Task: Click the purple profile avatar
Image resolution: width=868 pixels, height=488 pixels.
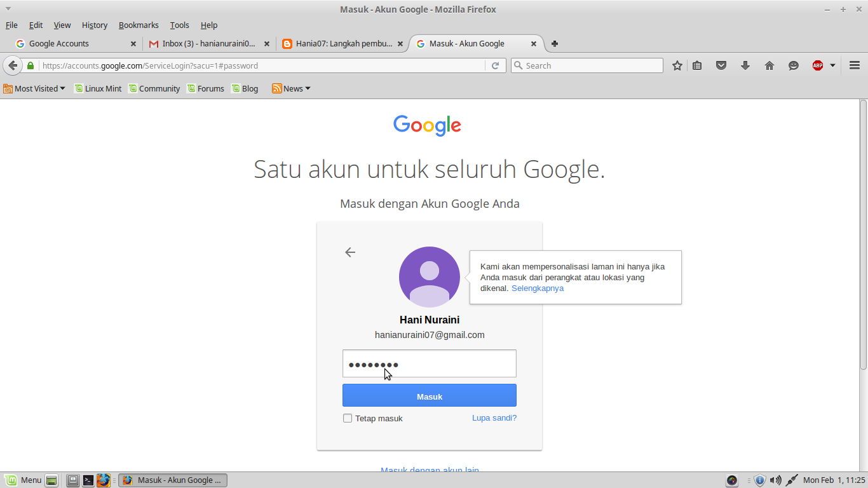Action: click(x=430, y=277)
